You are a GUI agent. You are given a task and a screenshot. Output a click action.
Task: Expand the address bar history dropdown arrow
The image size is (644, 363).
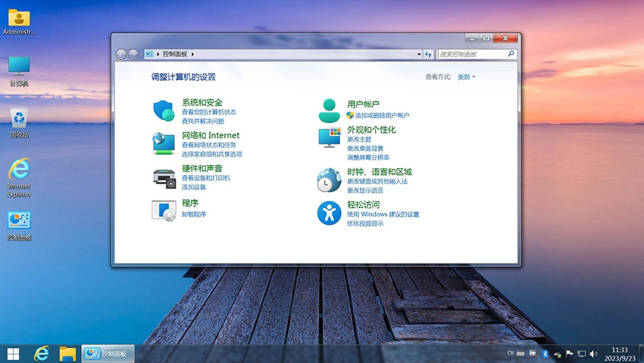point(419,54)
